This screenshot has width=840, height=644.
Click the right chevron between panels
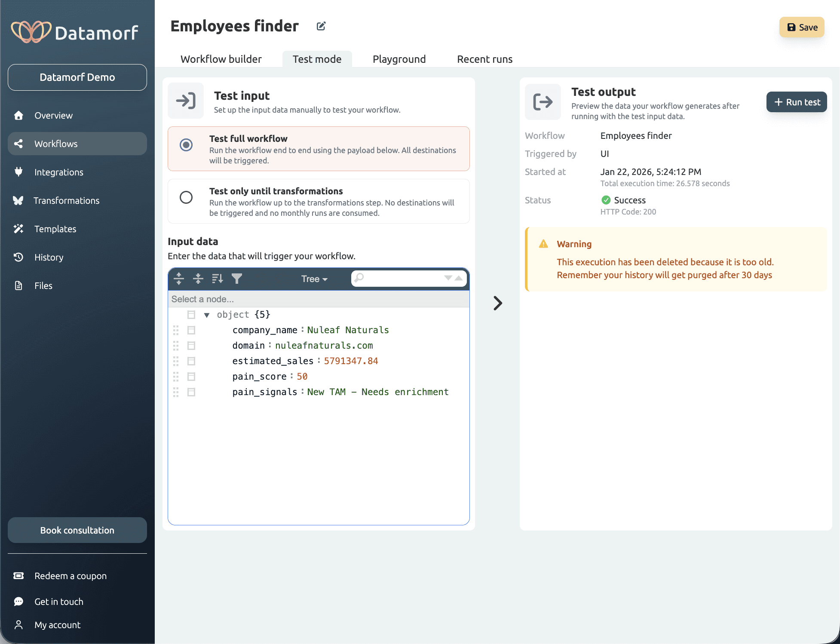point(497,303)
